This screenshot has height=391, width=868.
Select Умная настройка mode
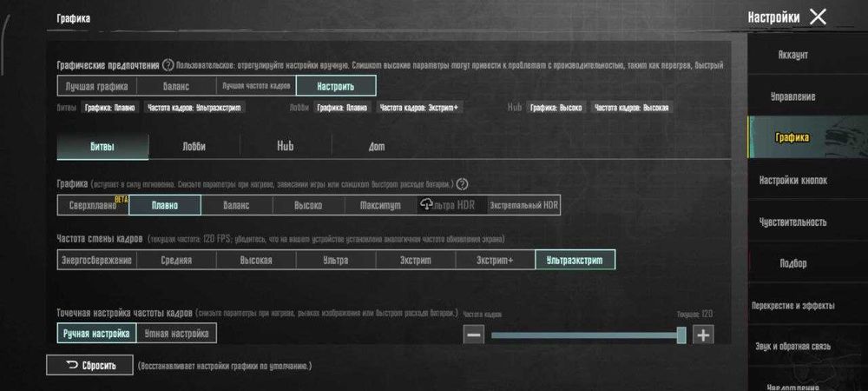click(x=176, y=333)
